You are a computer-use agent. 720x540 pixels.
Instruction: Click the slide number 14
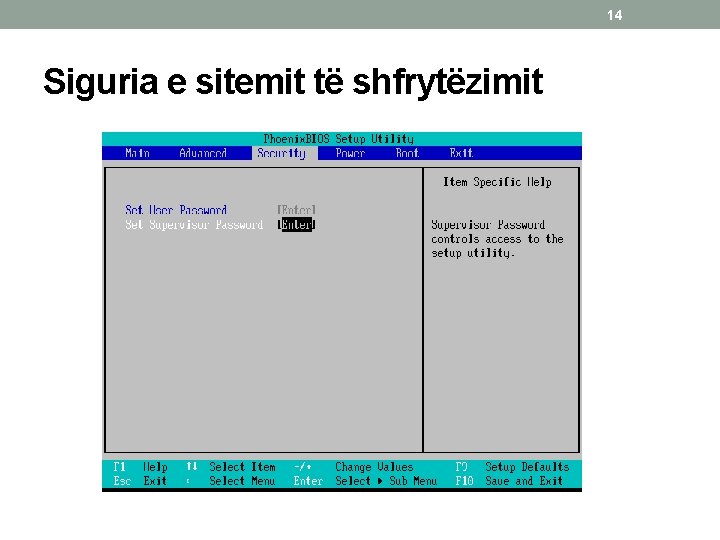point(614,15)
